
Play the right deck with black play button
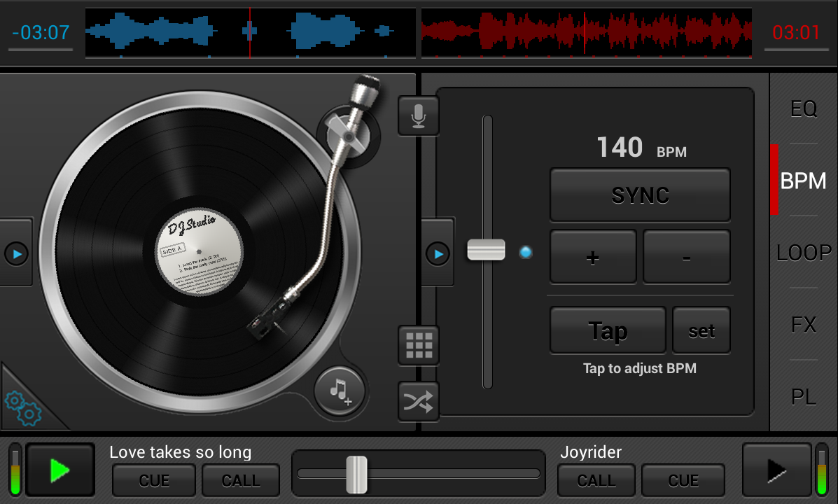point(776,470)
